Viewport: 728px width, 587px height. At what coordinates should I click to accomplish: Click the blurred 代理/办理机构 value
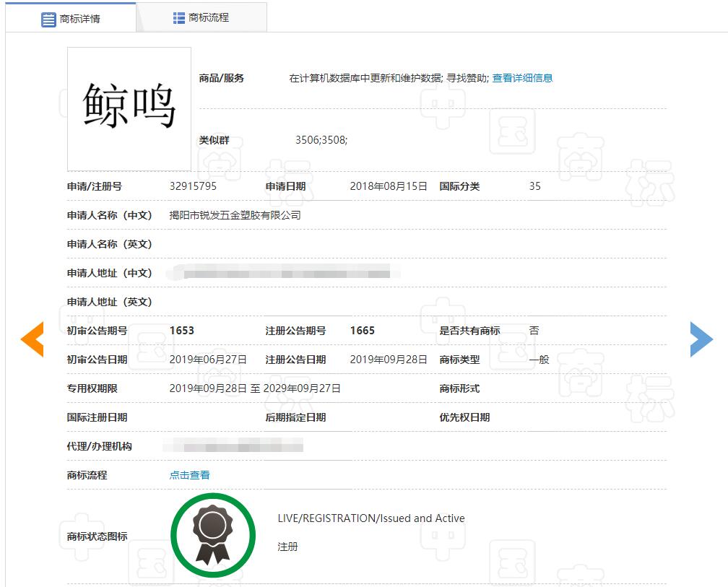pyautogui.click(x=235, y=446)
